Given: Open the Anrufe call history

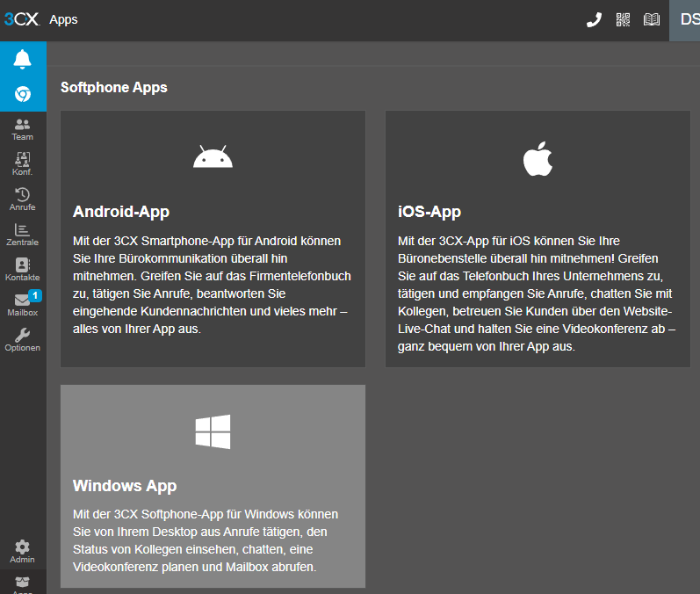Looking at the screenshot, I should 22,199.
